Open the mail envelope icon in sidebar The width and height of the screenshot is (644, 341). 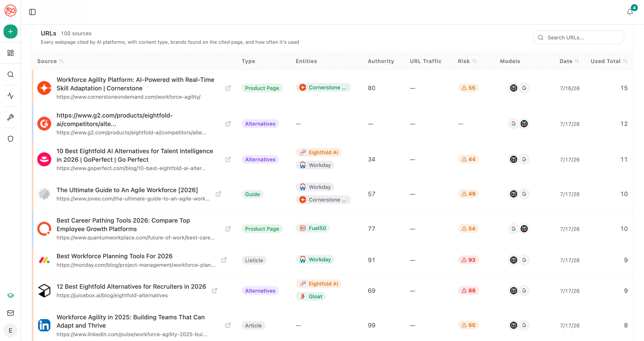11,313
